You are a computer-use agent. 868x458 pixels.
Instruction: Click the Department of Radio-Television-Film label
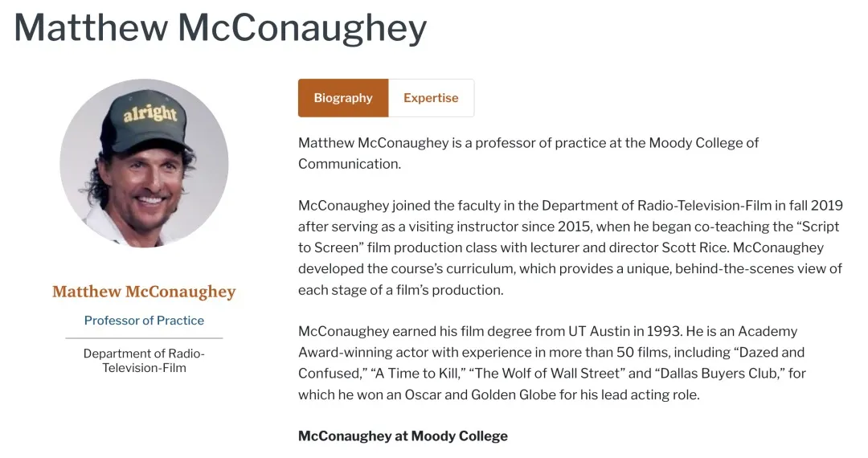pos(144,361)
